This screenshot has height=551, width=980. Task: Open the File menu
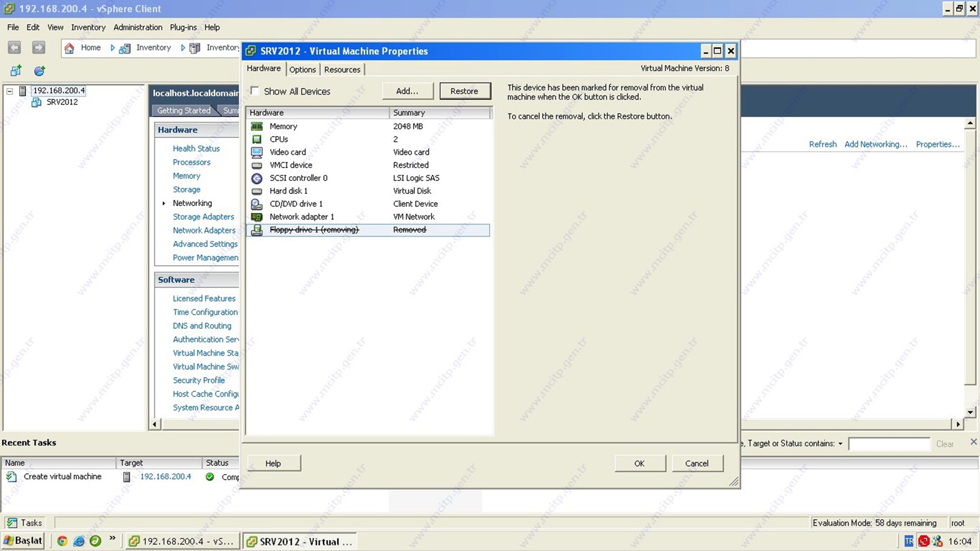(x=13, y=28)
